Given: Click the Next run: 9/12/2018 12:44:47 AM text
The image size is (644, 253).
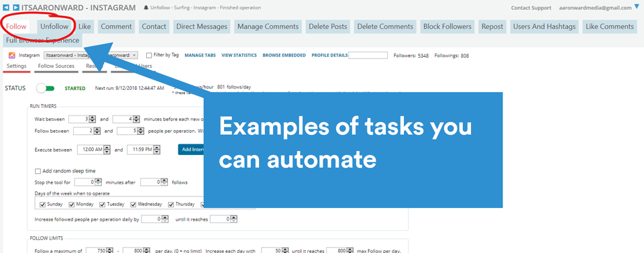Looking at the screenshot, I should [129, 88].
